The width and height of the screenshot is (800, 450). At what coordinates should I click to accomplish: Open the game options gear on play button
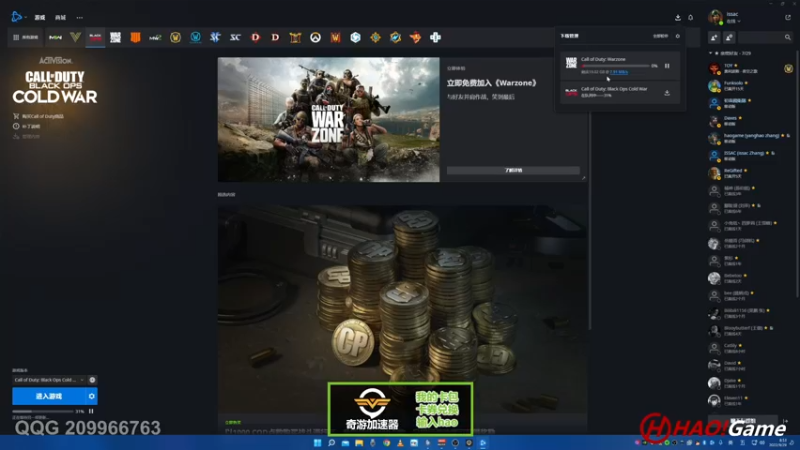point(91,396)
